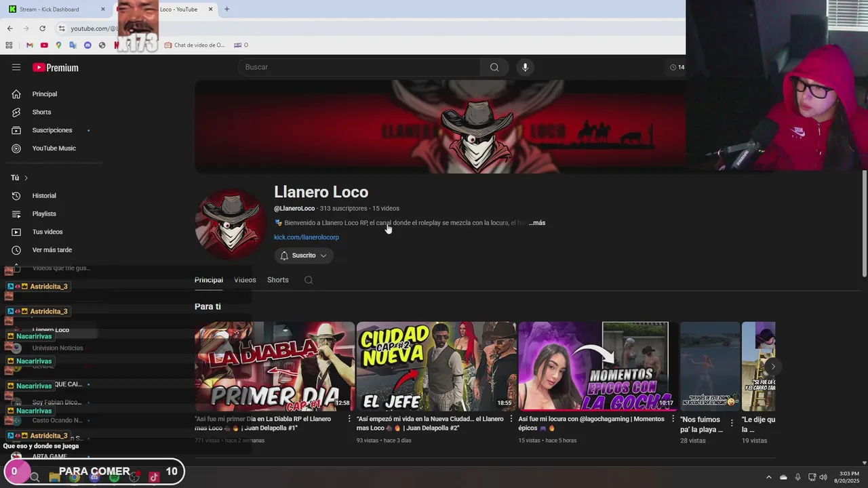
Task: Open new browser tab with plus
Action: click(x=226, y=9)
